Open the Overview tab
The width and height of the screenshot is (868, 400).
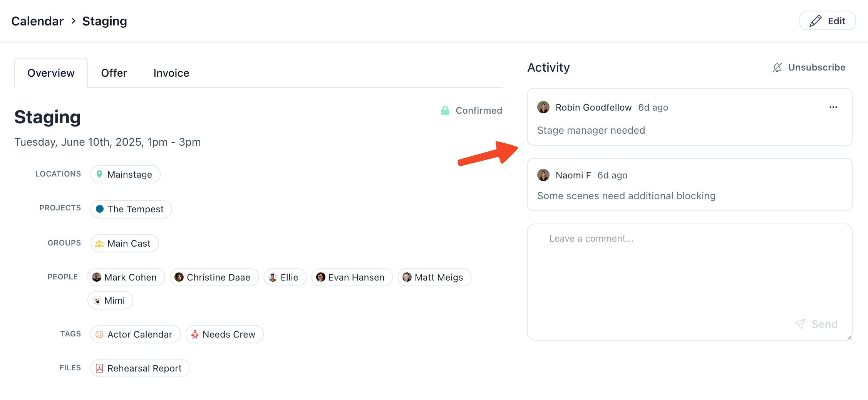click(51, 73)
